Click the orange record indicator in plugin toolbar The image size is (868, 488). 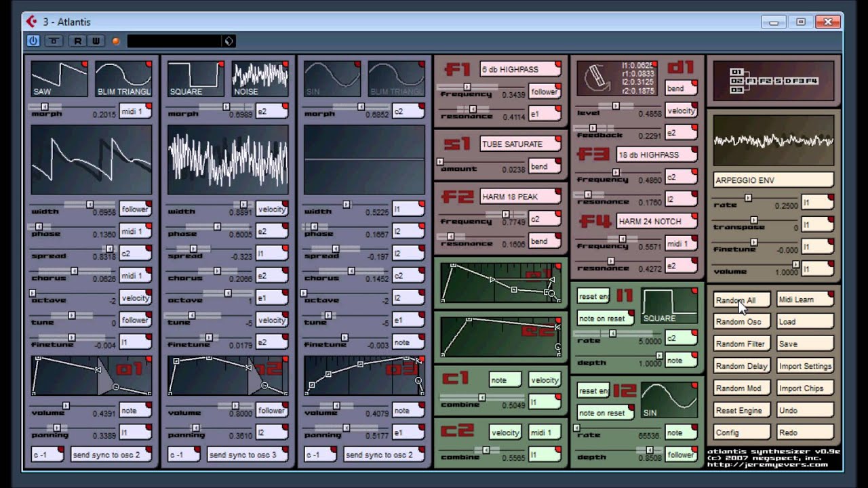116,41
